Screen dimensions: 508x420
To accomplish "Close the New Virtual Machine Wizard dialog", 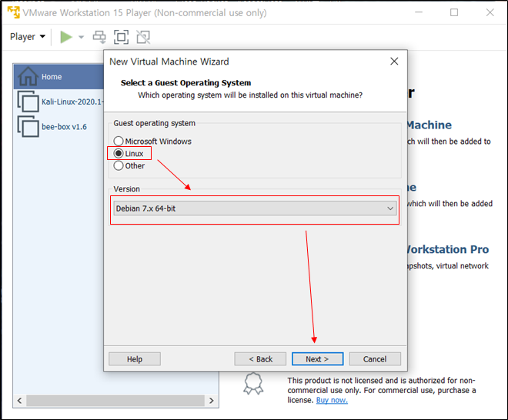I will pos(394,62).
